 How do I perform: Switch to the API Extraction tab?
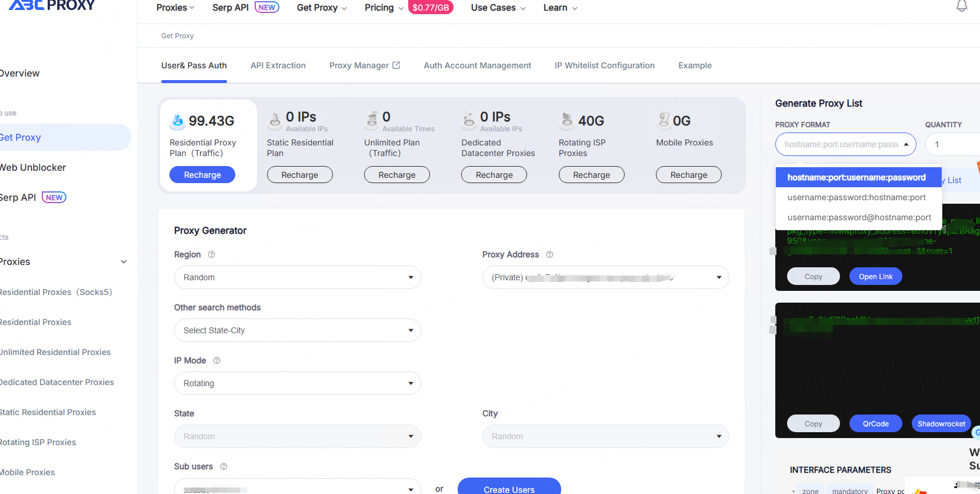(x=278, y=65)
